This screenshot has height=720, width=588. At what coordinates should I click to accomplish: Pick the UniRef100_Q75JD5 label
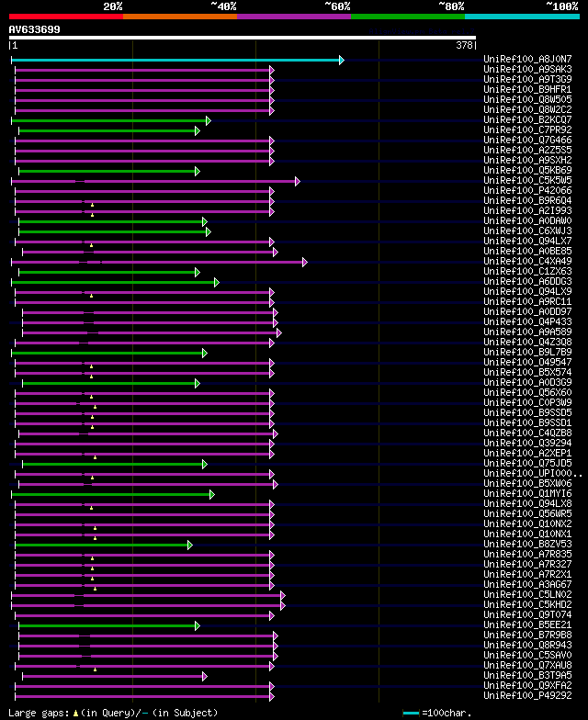click(527, 463)
